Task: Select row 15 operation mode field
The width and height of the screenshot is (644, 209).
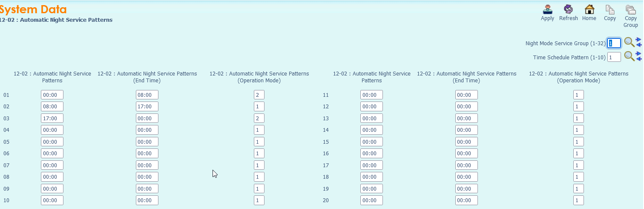Action: tap(578, 142)
